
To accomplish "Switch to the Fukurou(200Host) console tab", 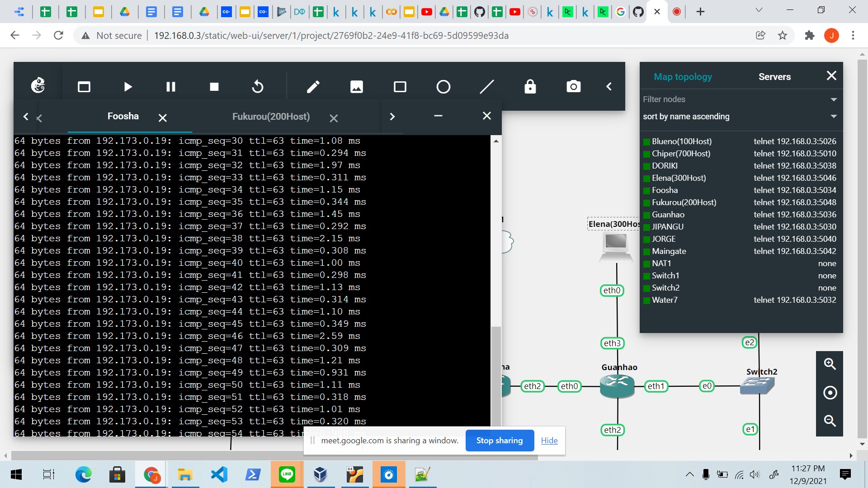I will (271, 116).
